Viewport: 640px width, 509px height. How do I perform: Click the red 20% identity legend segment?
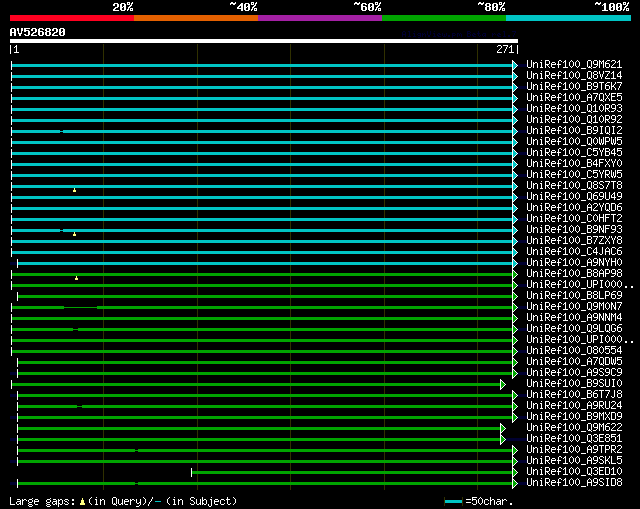click(x=72, y=18)
